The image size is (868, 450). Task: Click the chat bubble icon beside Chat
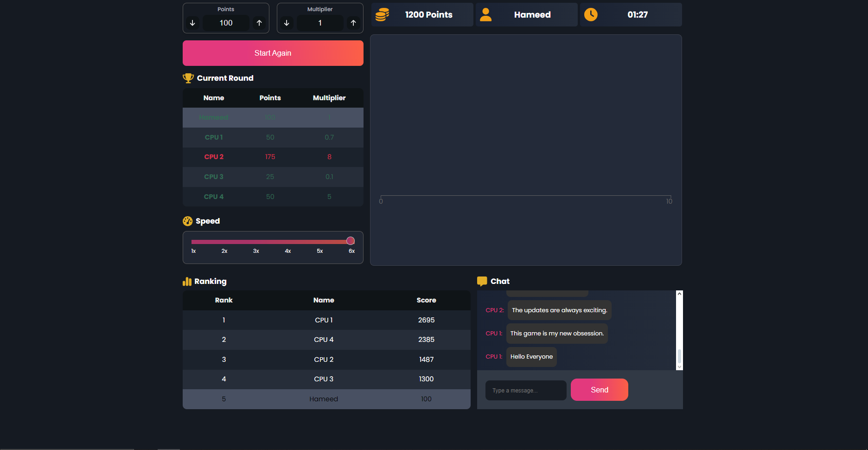482,281
